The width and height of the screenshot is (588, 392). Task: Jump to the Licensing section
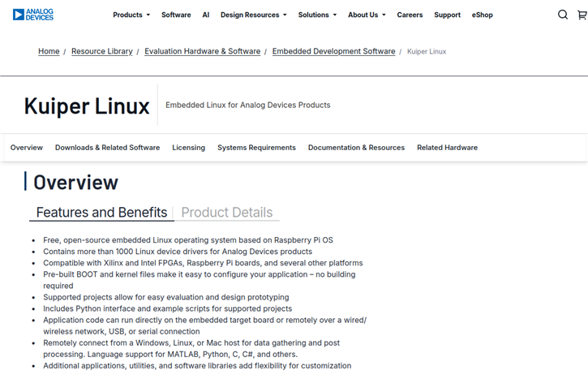(x=189, y=148)
